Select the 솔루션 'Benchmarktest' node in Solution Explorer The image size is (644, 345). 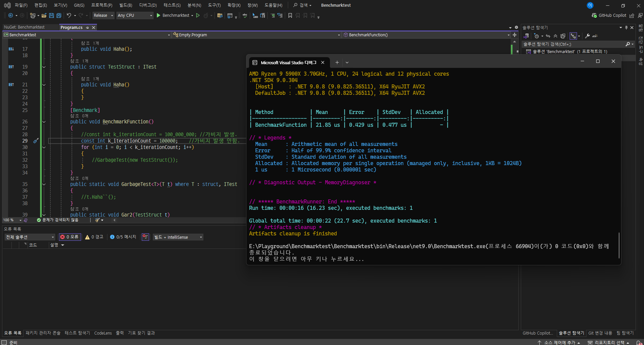point(570,51)
